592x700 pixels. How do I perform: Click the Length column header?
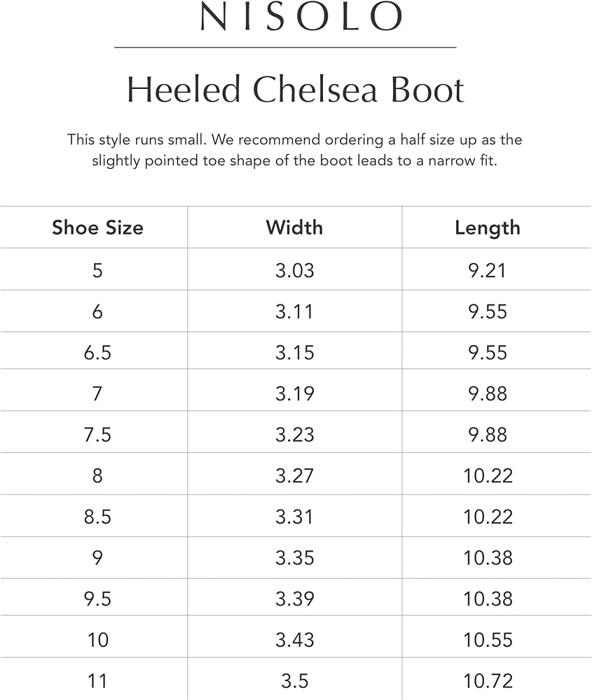point(488,228)
